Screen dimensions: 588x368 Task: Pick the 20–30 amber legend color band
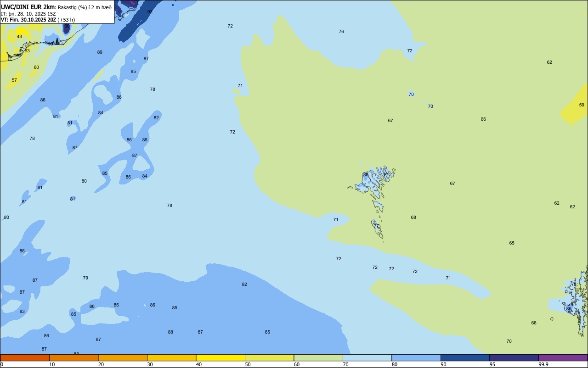point(123,357)
